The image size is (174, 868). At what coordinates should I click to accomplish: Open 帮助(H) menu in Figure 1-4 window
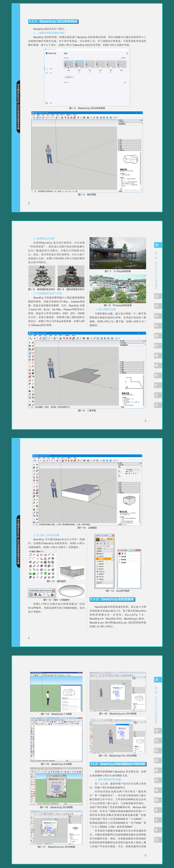[x=75, y=115]
